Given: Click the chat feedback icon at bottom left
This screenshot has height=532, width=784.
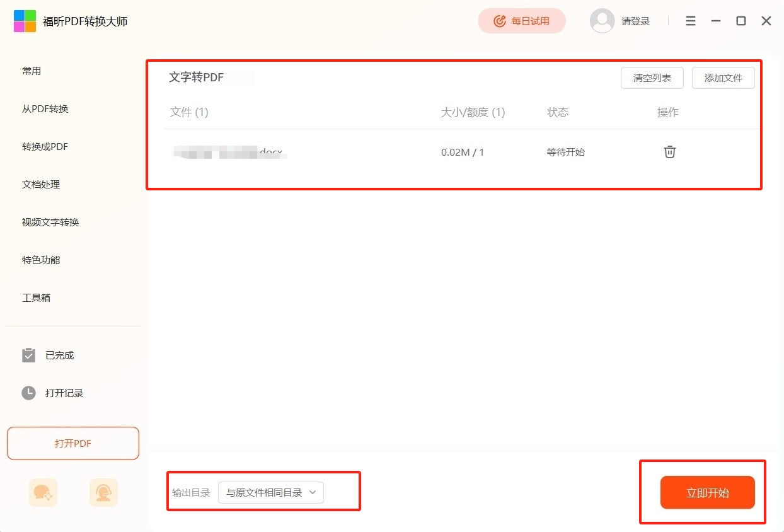Looking at the screenshot, I should [43, 493].
